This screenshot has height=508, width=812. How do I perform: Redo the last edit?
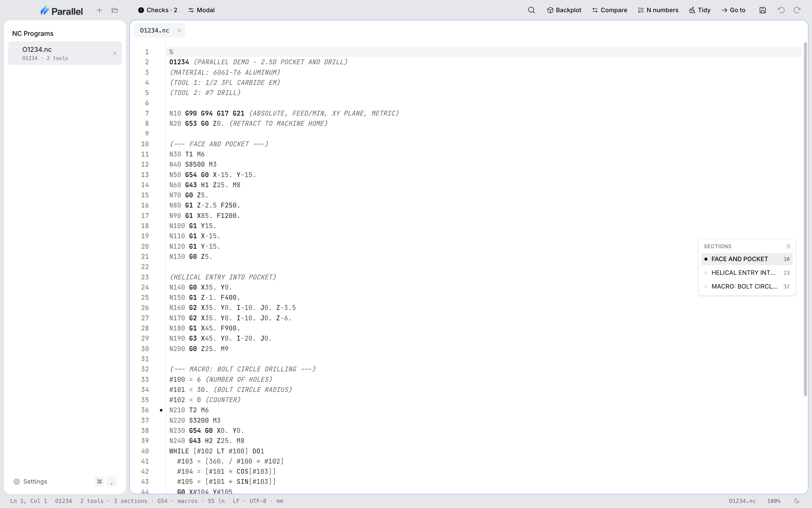click(x=797, y=10)
